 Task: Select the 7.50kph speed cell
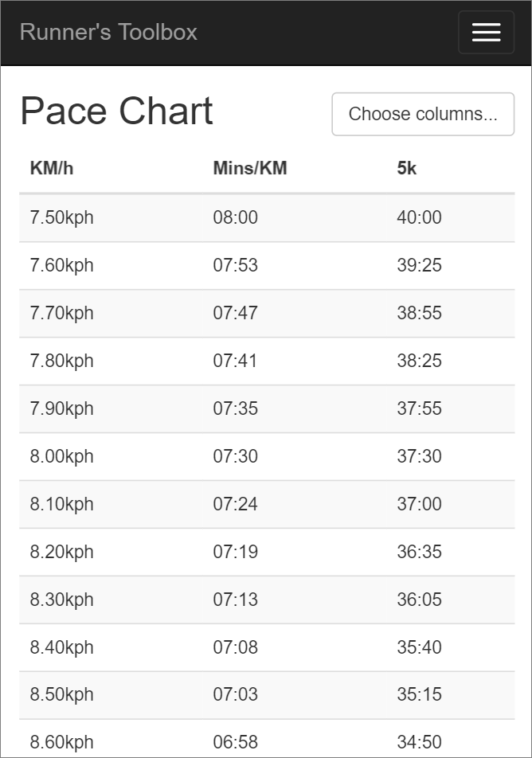[x=62, y=217]
